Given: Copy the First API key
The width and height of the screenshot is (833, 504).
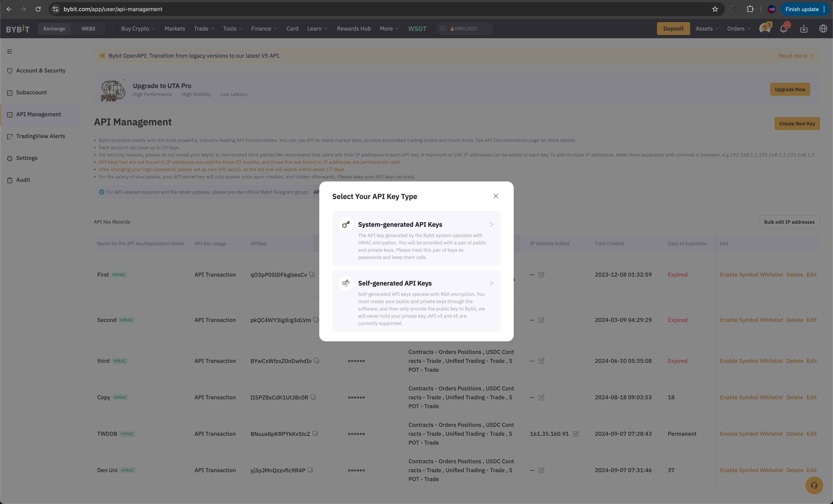Looking at the screenshot, I should [312, 275].
